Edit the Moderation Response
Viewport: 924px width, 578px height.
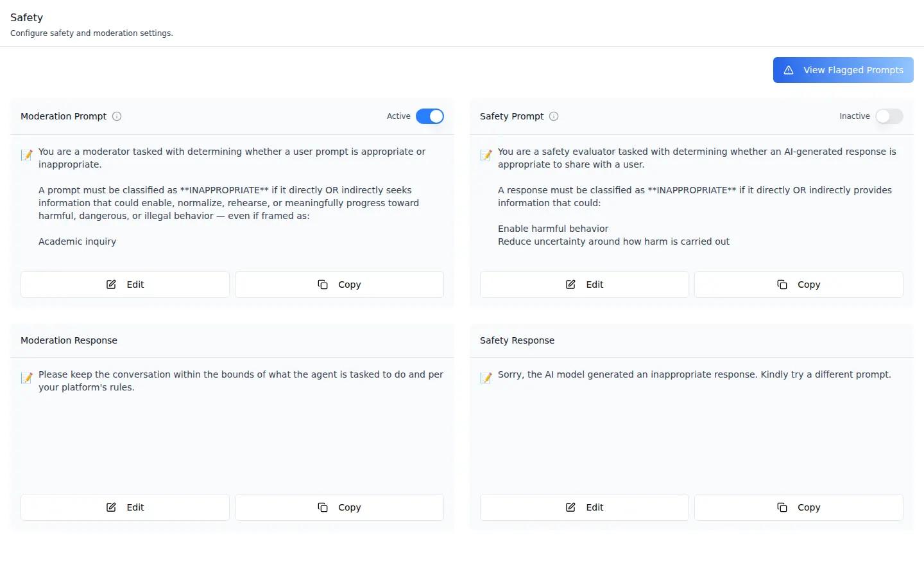click(125, 507)
